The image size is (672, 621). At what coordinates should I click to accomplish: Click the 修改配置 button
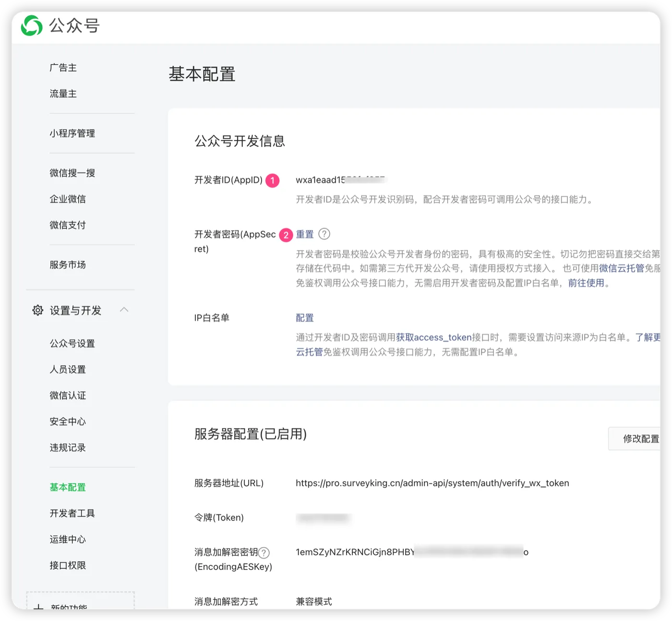[635, 439]
